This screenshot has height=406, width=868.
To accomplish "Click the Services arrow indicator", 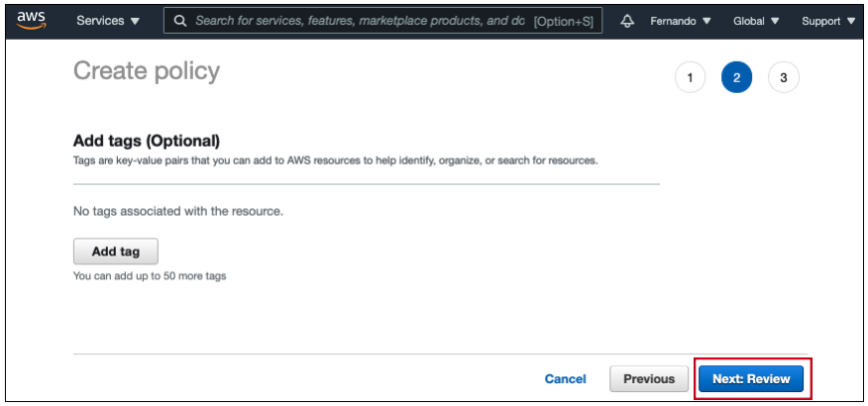I will 135,22.
